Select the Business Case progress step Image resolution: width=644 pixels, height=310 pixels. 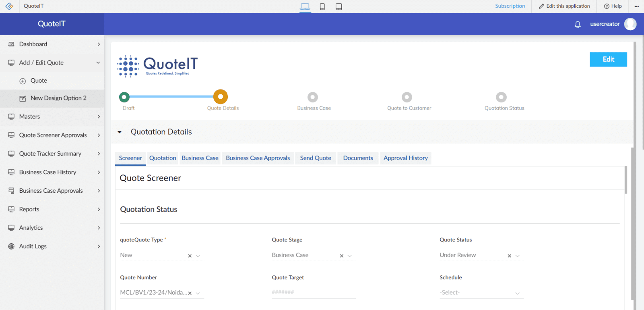pos(313,97)
